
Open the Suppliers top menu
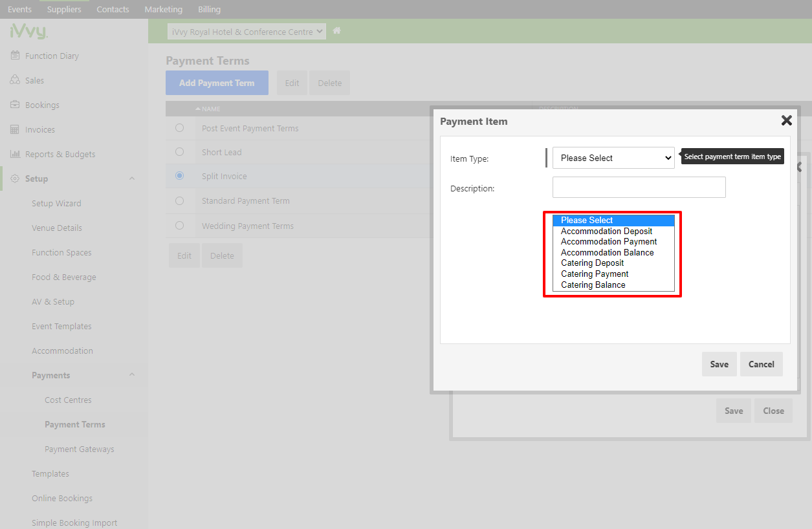(x=64, y=9)
